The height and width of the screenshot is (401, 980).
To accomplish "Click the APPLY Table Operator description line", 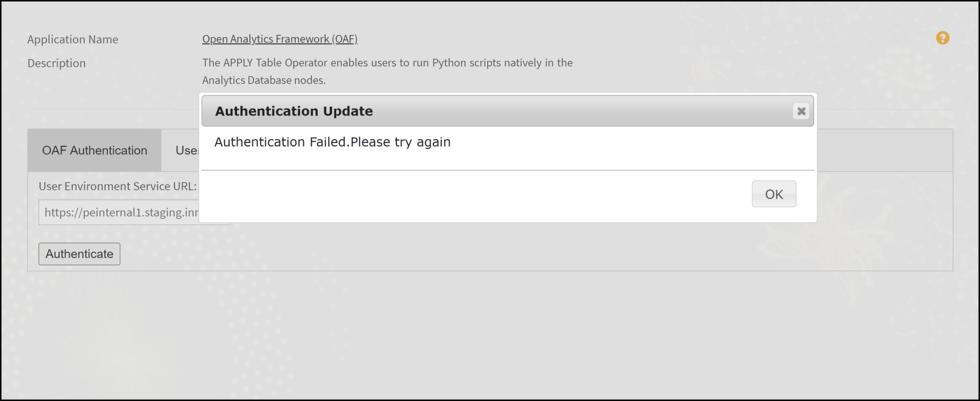I will tap(387, 63).
